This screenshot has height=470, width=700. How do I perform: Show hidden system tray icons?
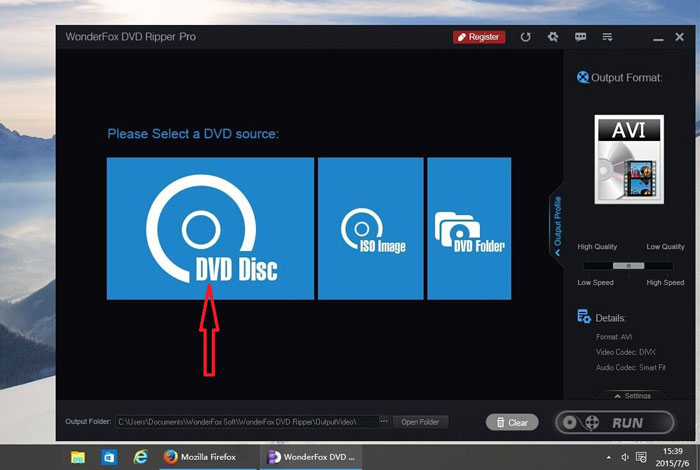point(608,458)
